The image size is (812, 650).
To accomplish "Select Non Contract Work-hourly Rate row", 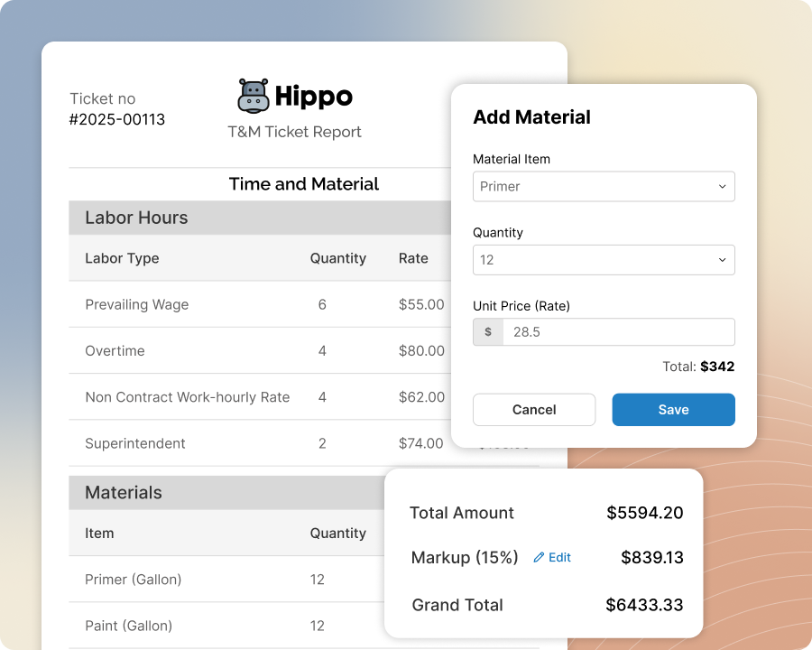I will point(188,397).
